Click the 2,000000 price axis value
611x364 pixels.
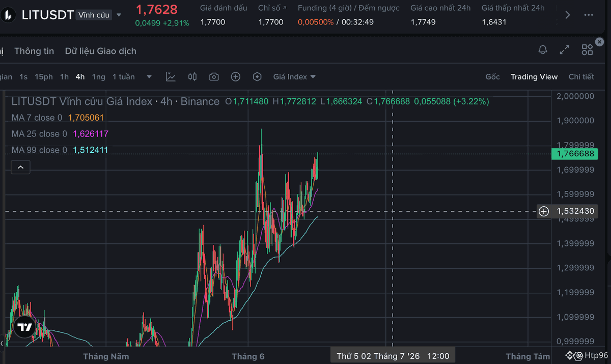[575, 96]
